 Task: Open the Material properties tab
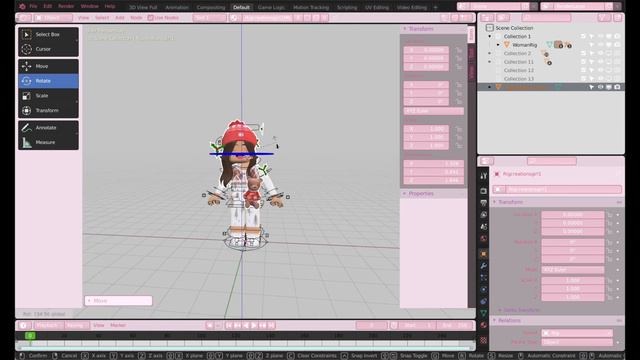(484, 325)
